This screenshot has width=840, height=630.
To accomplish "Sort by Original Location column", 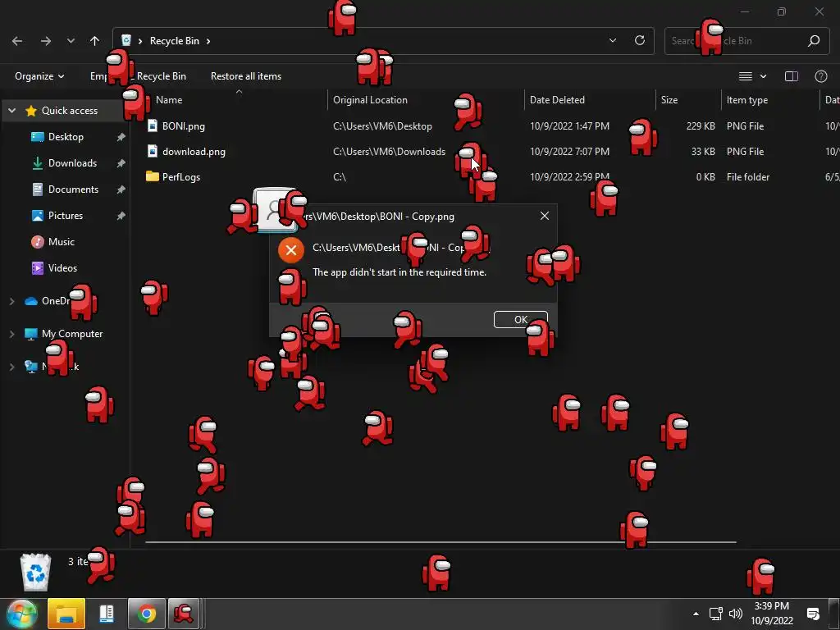I will (370, 99).
